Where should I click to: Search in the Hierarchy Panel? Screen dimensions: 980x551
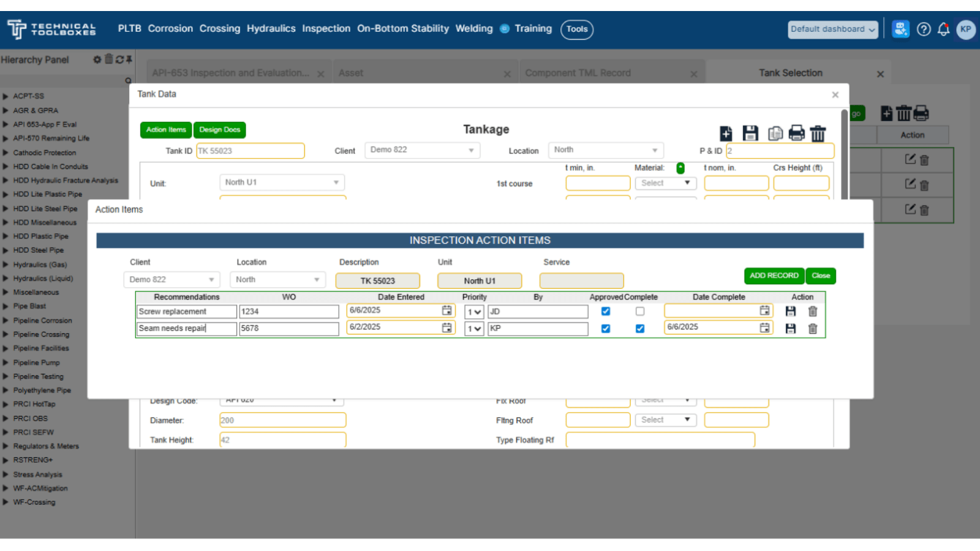128,81
